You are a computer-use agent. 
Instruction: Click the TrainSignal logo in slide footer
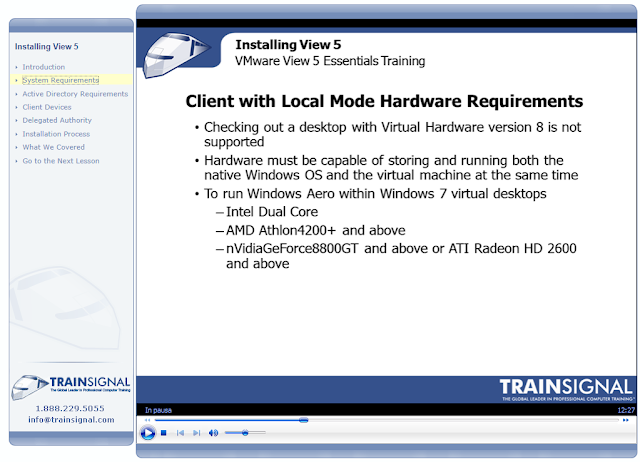tap(567, 389)
